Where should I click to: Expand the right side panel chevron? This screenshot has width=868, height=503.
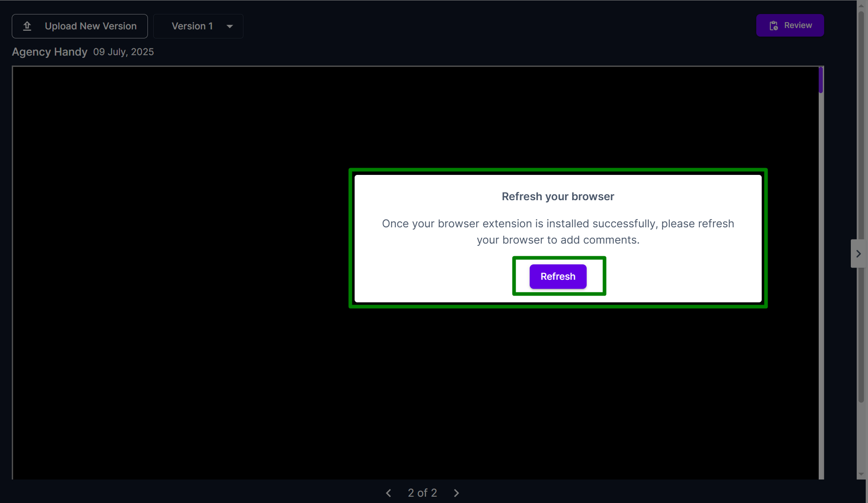point(858,254)
